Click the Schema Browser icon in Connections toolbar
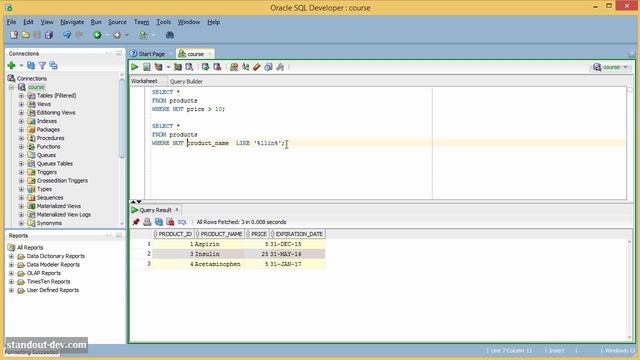The width and height of the screenshot is (640, 360). tap(53, 65)
